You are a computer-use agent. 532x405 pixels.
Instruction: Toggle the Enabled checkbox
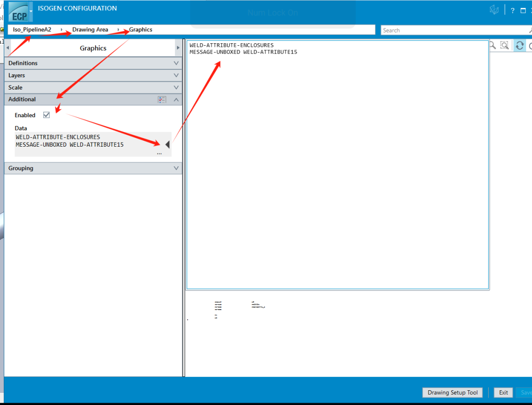[x=46, y=115]
